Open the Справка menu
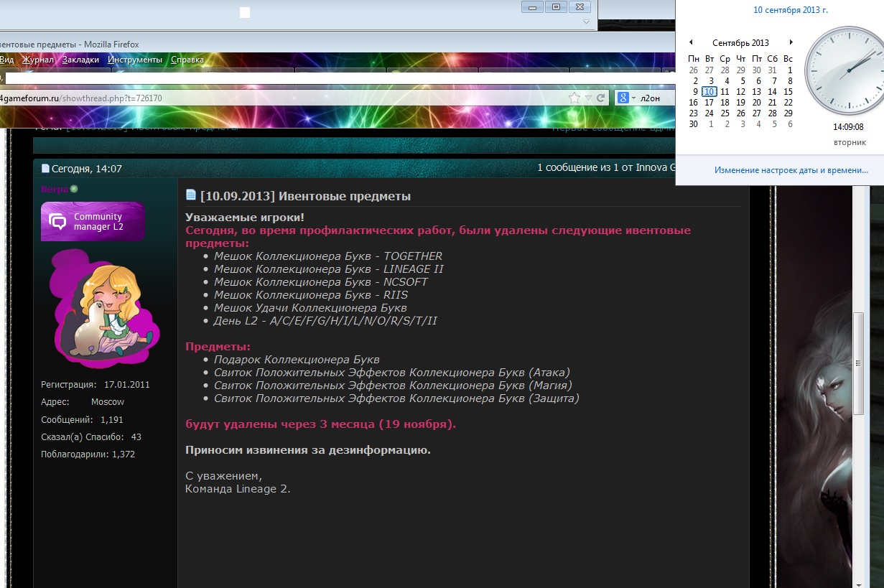 pos(187,60)
